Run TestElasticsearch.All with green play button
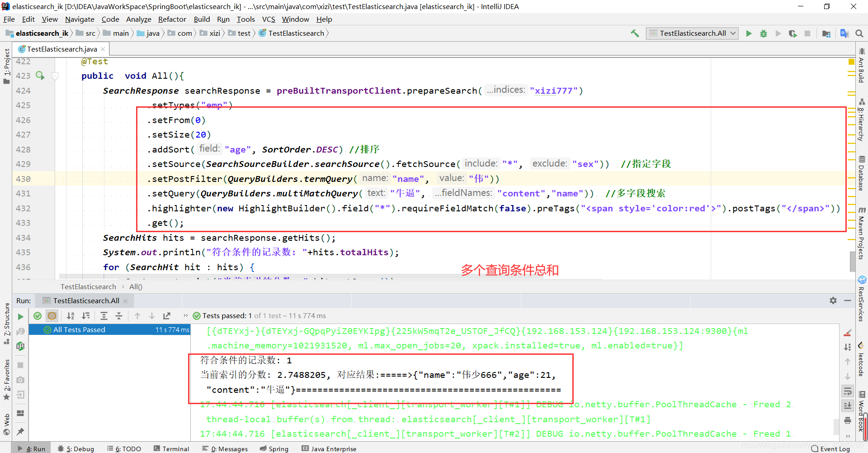The image size is (868, 453). [749, 33]
